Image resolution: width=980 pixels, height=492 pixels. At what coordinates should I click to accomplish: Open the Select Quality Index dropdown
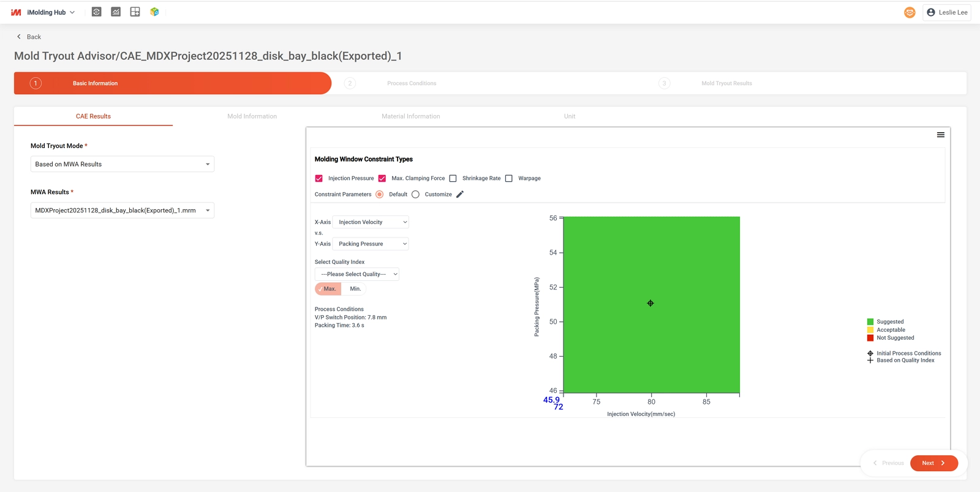(357, 274)
